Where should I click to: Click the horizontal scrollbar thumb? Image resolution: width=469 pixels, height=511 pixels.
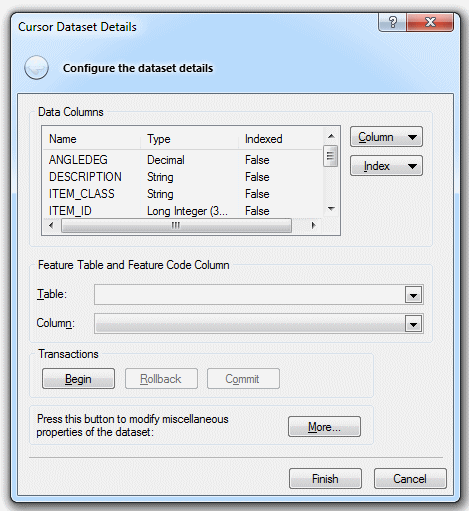[x=176, y=226]
